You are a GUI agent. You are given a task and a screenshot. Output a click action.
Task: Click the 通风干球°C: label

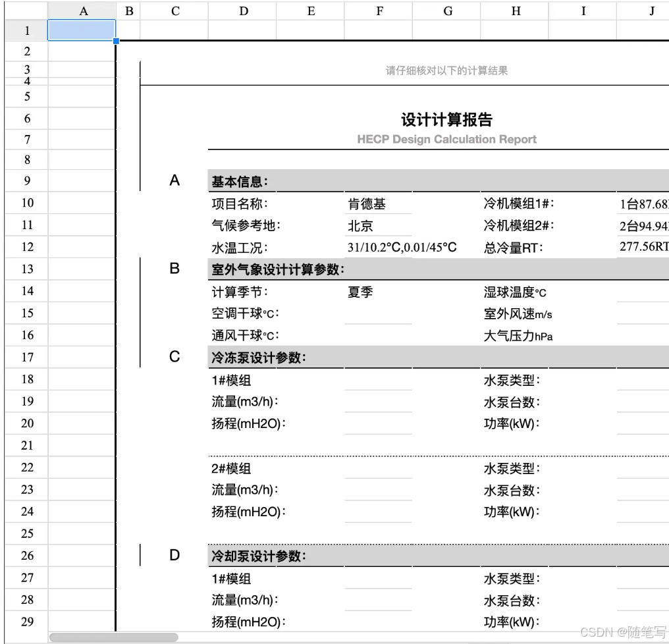click(x=246, y=335)
